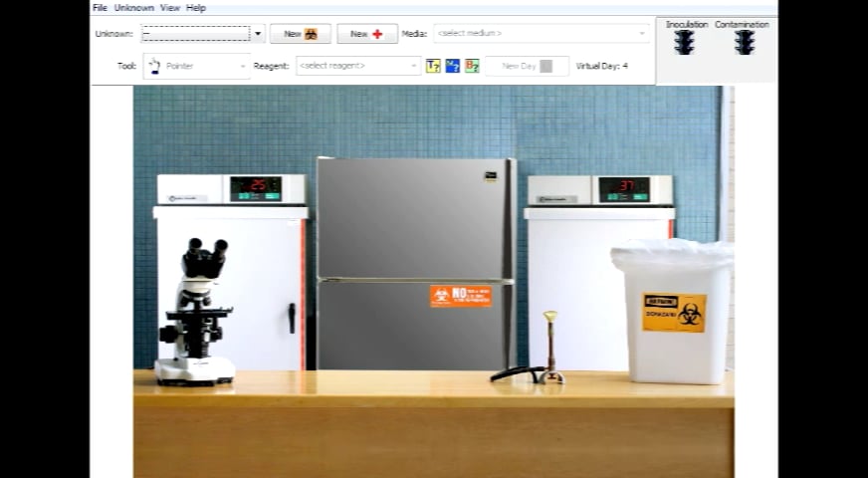Image resolution: width=868 pixels, height=478 pixels.
Task: Click the Contamination traffic light indicator
Action: 745,42
